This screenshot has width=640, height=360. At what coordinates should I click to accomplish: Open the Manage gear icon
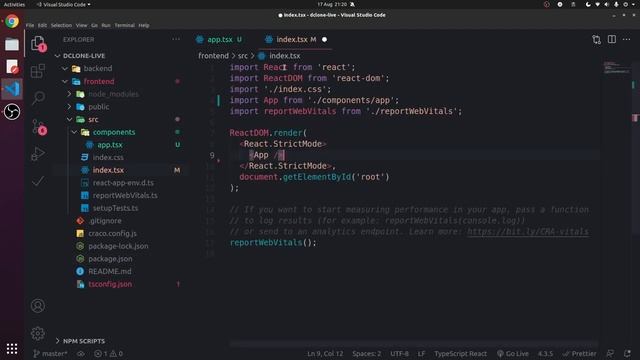click(x=38, y=333)
